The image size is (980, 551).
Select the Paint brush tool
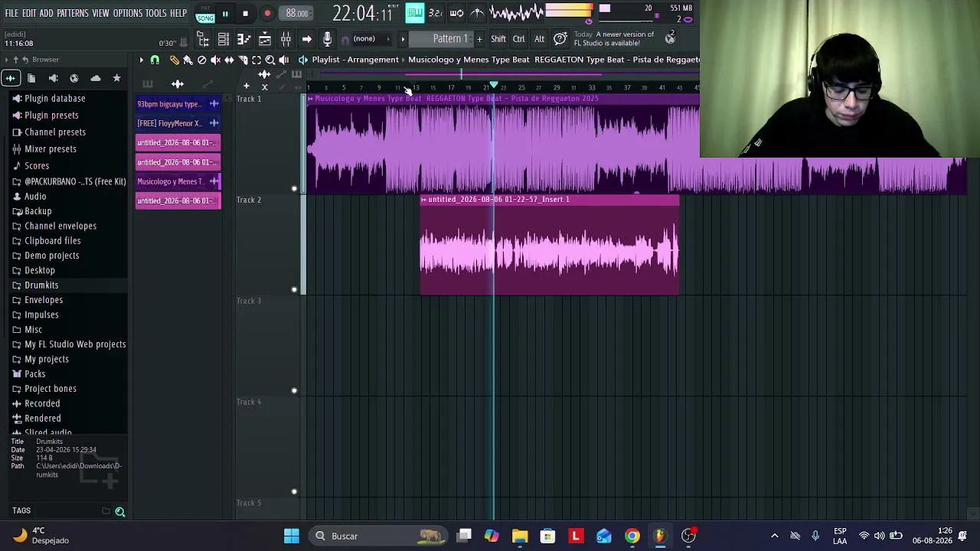pyautogui.click(x=188, y=60)
